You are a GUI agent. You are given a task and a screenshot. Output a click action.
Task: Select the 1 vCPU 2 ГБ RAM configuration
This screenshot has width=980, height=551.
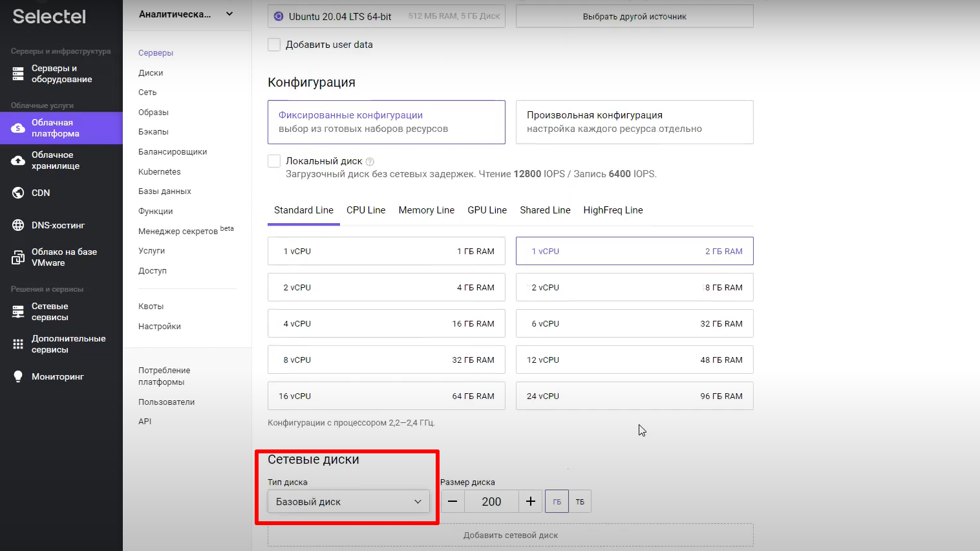click(635, 251)
